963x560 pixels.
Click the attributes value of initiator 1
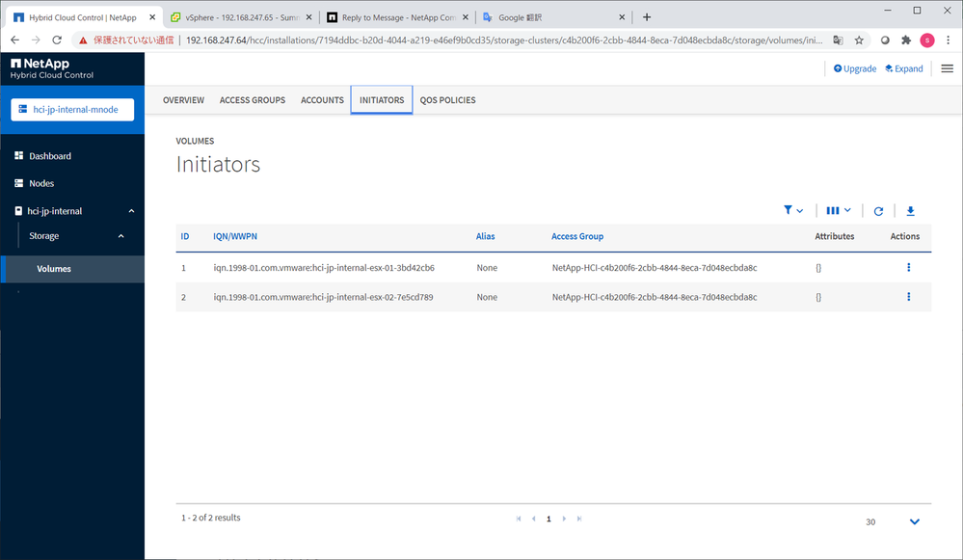pyautogui.click(x=818, y=268)
